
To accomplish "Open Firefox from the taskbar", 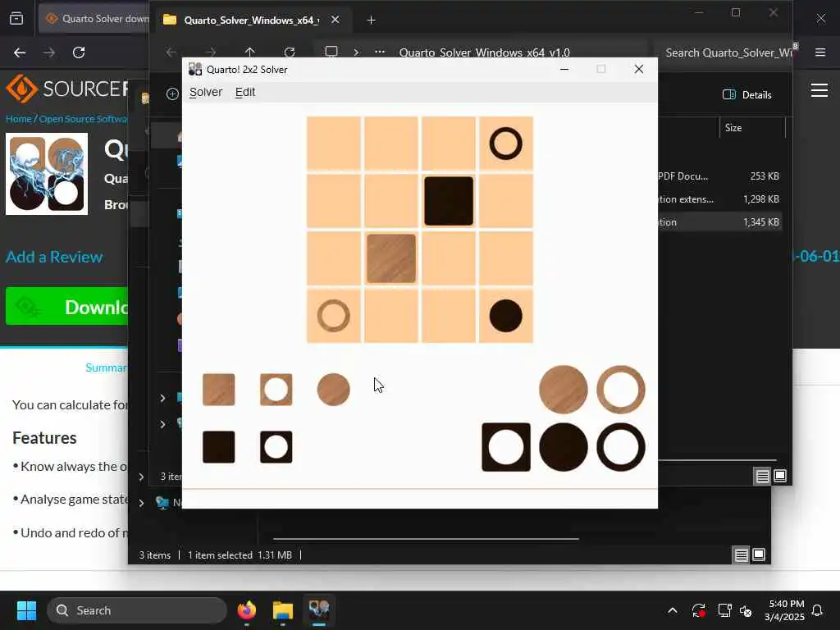I will click(x=246, y=610).
